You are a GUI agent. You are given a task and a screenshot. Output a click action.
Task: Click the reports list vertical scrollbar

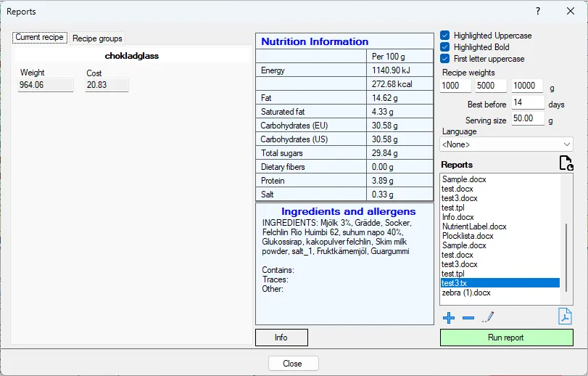click(x=566, y=258)
